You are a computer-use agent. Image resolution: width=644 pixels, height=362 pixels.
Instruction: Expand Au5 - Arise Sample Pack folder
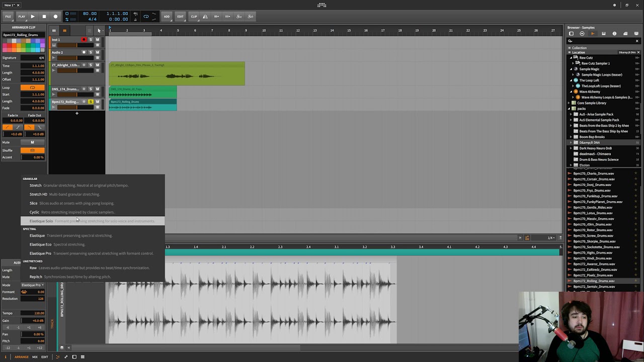571,114
